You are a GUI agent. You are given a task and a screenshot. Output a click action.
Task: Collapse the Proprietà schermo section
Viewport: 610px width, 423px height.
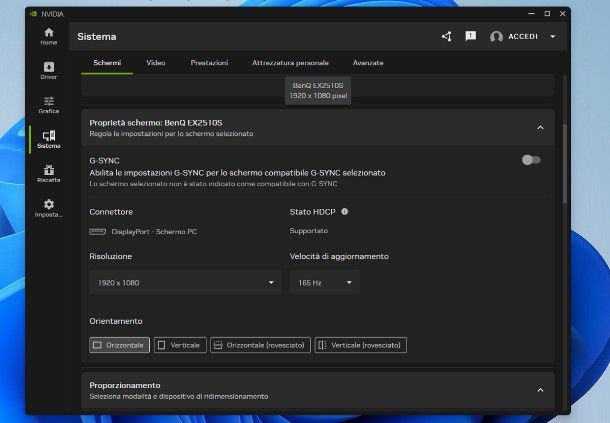pos(540,128)
